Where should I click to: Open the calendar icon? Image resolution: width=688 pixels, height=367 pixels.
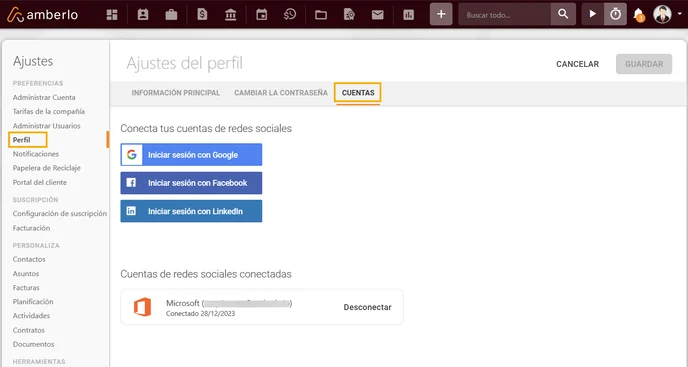tap(262, 14)
